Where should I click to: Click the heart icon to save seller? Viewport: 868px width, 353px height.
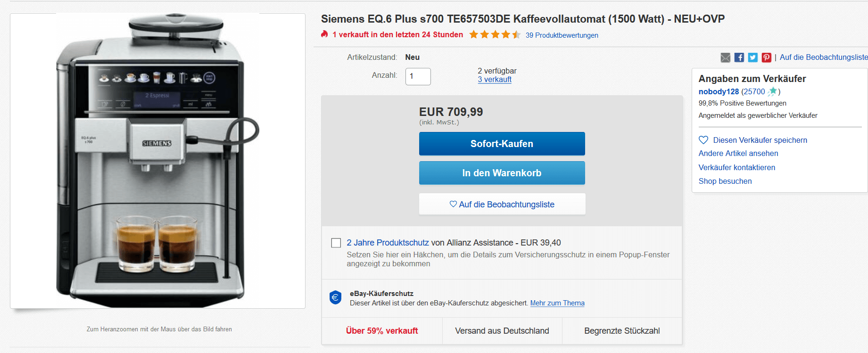[x=703, y=140]
